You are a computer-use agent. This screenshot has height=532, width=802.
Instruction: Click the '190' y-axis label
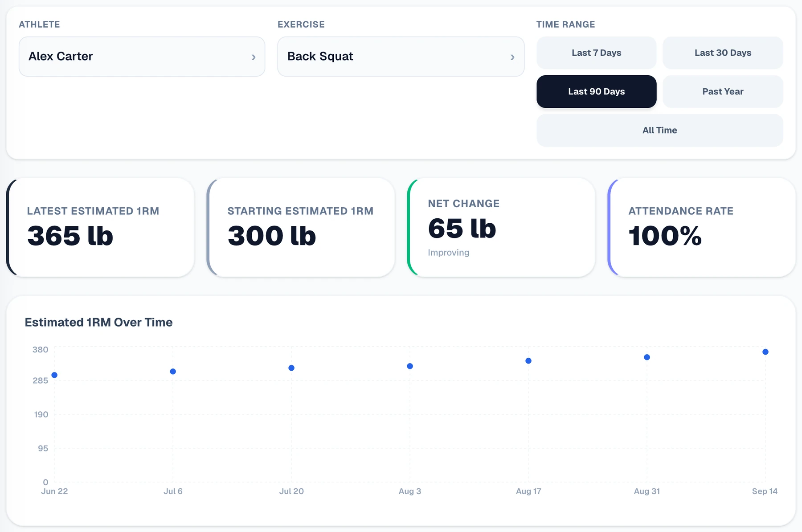pos(41,414)
